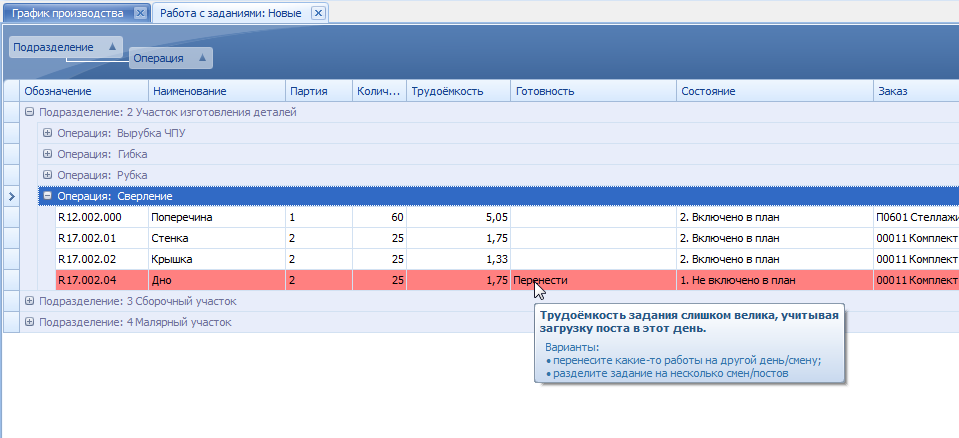The height and width of the screenshot is (438, 959).
Task: Click the R17.002.01 designation cell
Action: (102, 238)
